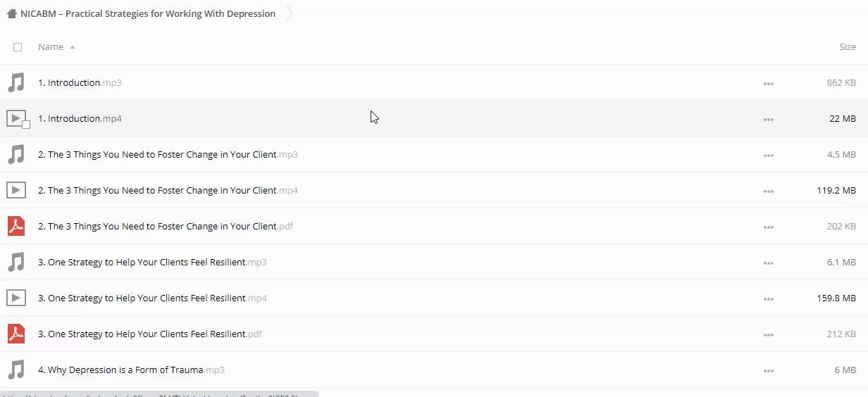
Task: Click PDF icon for 2. The 3 Things pdf
Action: pos(16,226)
